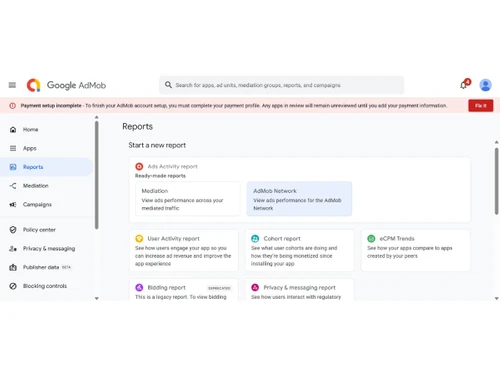Viewport: 500px width, 375px height.
Task: Click the Deprecated badge on Bidding report
Action: (x=219, y=288)
